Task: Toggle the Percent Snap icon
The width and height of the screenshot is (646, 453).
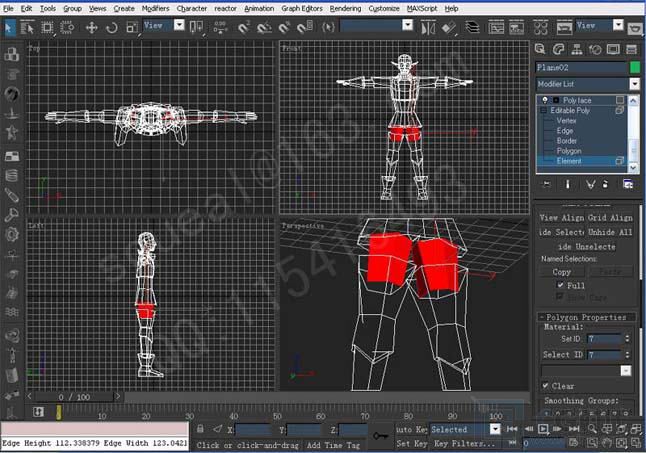Action: point(284,28)
